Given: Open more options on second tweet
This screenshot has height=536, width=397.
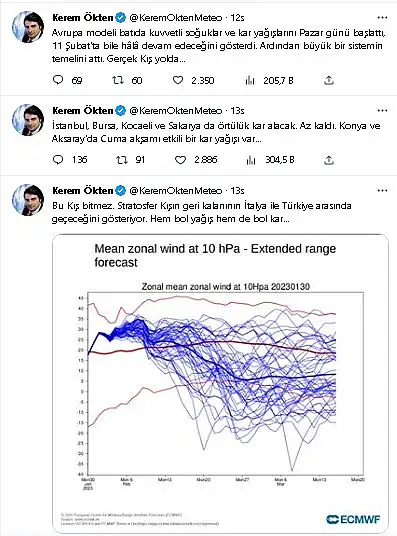Looking at the screenshot, I should (x=382, y=110).
